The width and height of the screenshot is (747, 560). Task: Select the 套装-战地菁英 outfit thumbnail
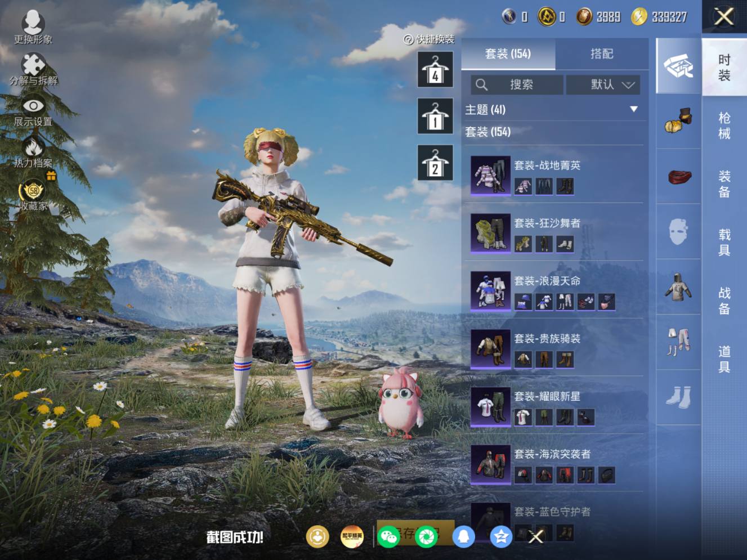pos(490,176)
